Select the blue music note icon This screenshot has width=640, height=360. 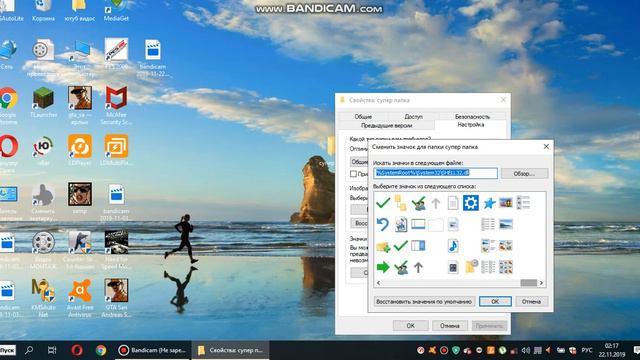(x=453, y=246)
